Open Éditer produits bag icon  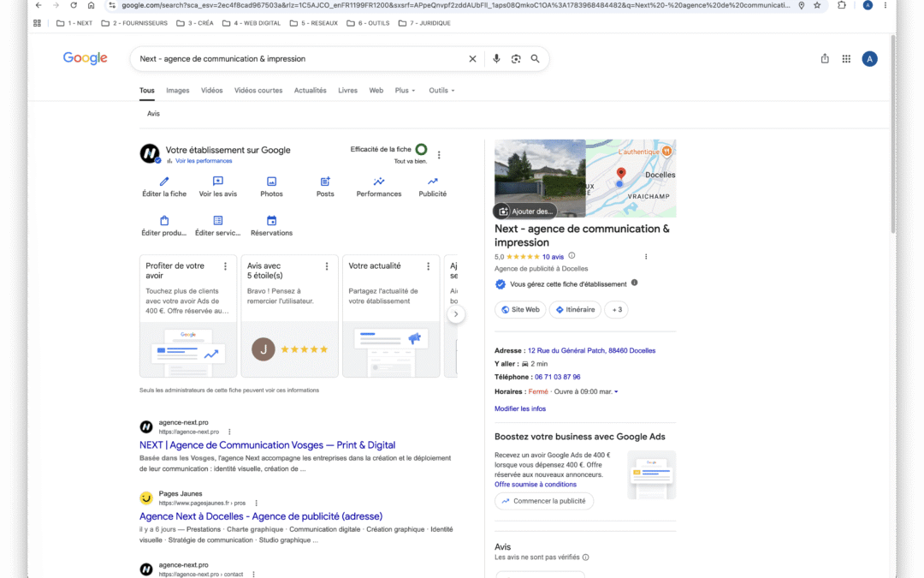point(163,221)
